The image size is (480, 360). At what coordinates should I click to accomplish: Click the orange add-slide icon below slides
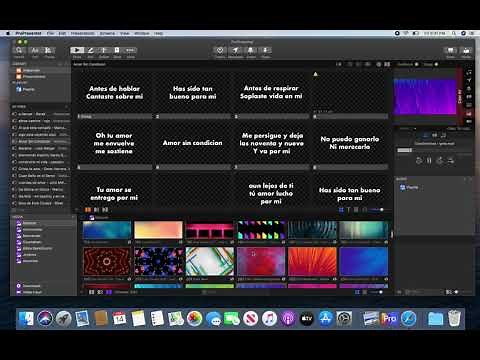coord(88,210)
